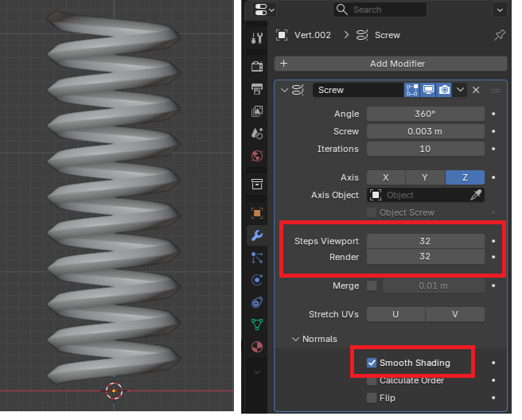The height and width of the screenshot is (420, 522).
Task: Uncheck the Smooth Shading checkbox
Action: pyautogui.click(x=372, y=363)
